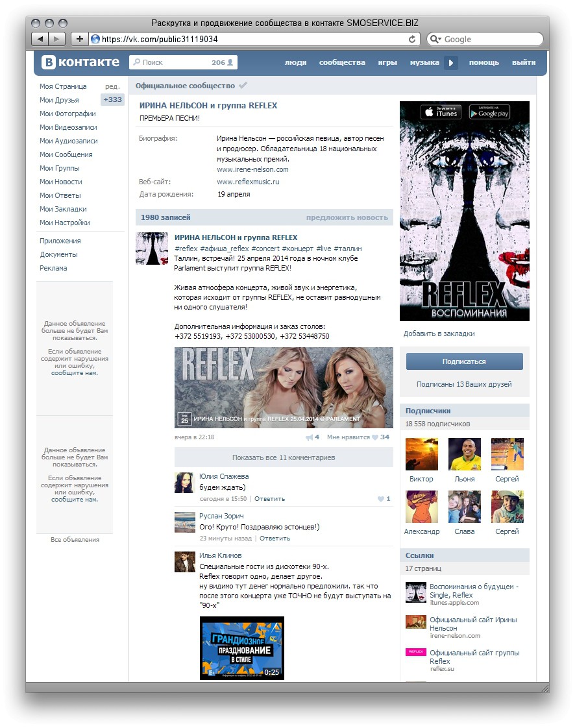
Task: Click the VKontakte logo
Action: point(80,62)
